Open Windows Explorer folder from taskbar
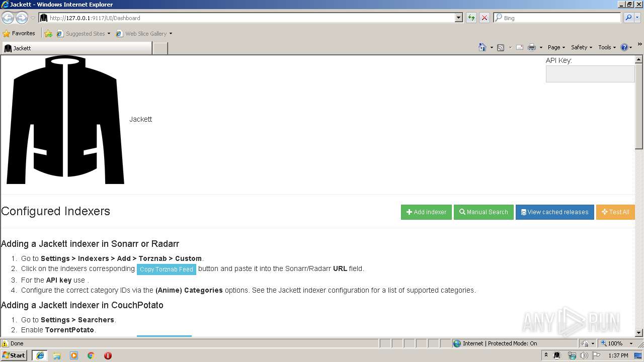The width and height of the screenshot is (644, 362). click(x=57, y=355)
